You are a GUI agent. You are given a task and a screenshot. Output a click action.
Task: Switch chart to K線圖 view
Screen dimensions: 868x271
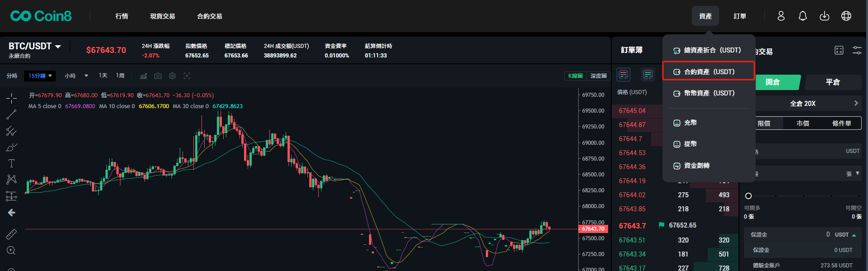[575, 76]
